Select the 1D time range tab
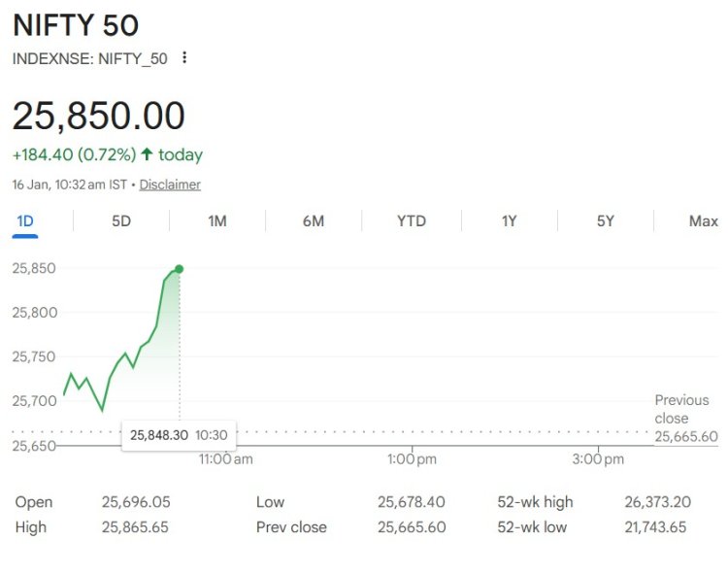Viewport: 728px width, 574px height. [x=25, y=221]
